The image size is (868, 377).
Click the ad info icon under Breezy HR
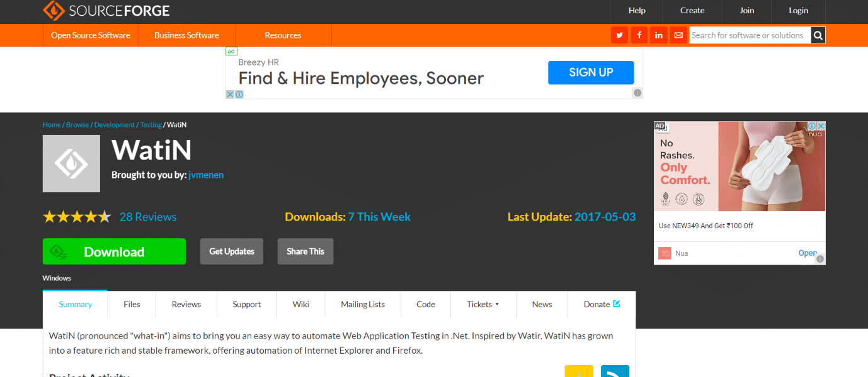point(239,94)
